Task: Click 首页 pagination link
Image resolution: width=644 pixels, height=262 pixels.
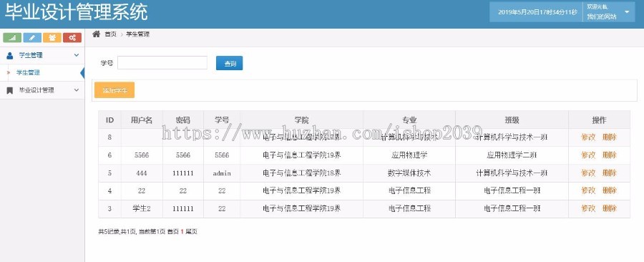Action: click(173, 232)
